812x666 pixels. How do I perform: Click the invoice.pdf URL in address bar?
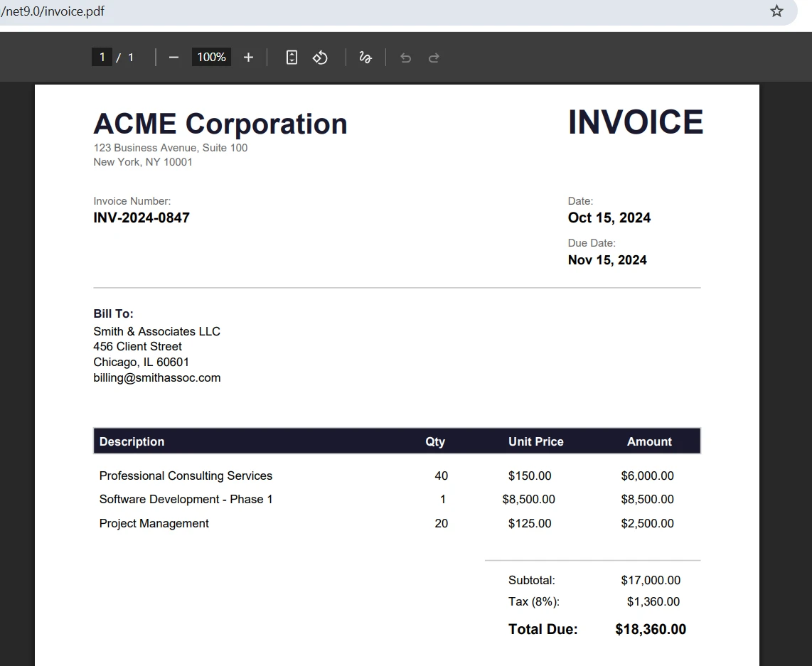[x=53, y=11]
